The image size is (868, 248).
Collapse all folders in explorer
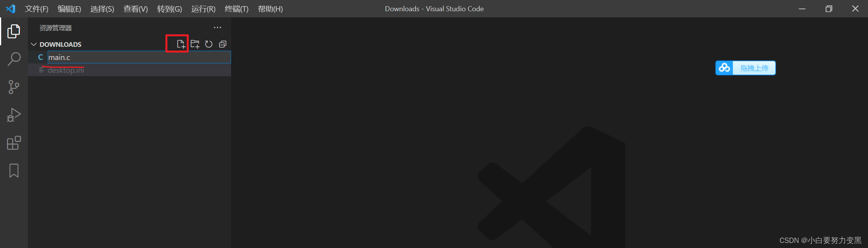(223, 44)
